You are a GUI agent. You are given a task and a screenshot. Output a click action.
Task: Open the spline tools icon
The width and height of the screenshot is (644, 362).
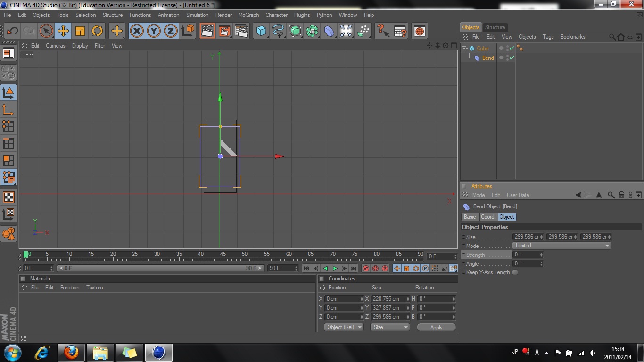click(x=278, y=31)
